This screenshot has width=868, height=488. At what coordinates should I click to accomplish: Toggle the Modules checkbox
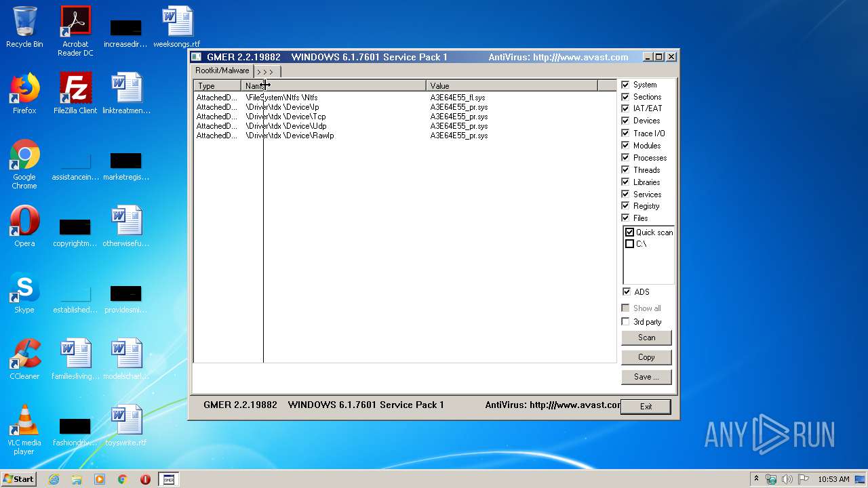pos(625,145)
